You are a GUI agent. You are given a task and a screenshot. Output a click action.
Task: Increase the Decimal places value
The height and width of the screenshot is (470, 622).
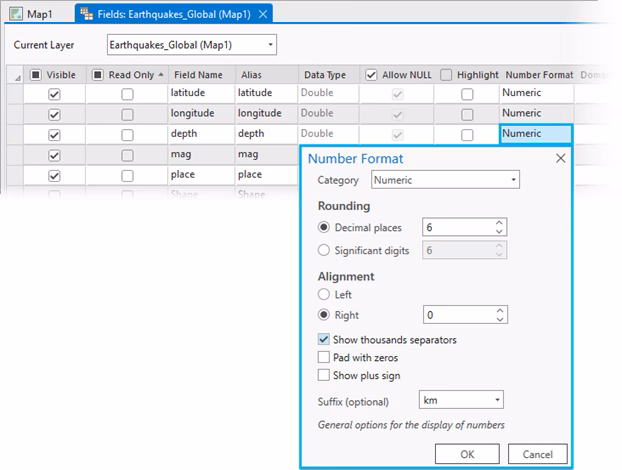click(499, 223)
